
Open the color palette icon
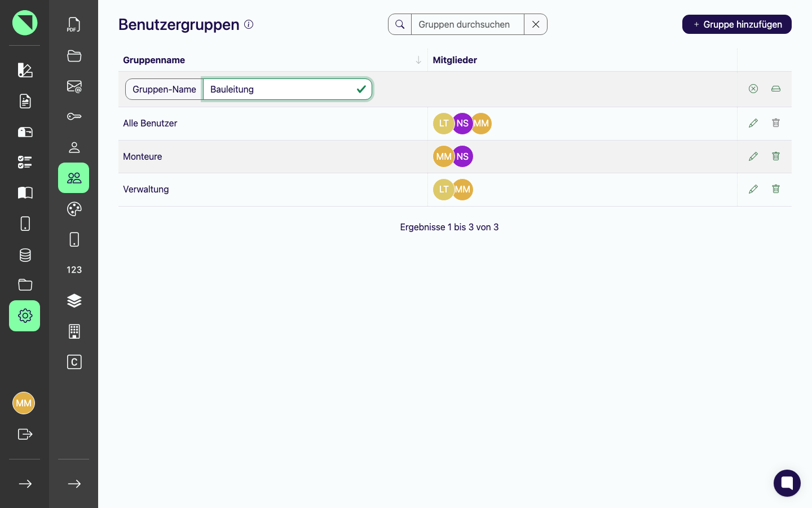(74, 209)
